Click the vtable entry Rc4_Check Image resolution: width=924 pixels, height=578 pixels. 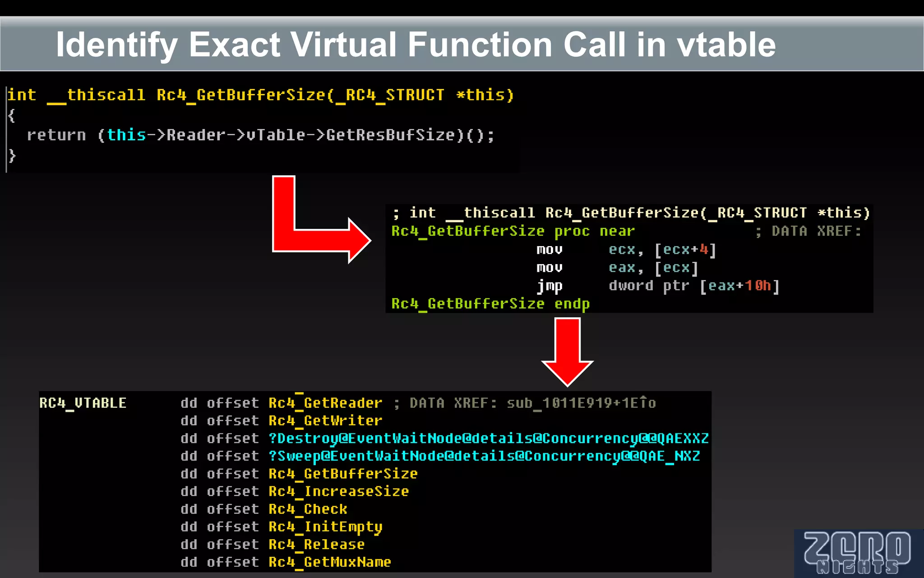tap(308, 509)
